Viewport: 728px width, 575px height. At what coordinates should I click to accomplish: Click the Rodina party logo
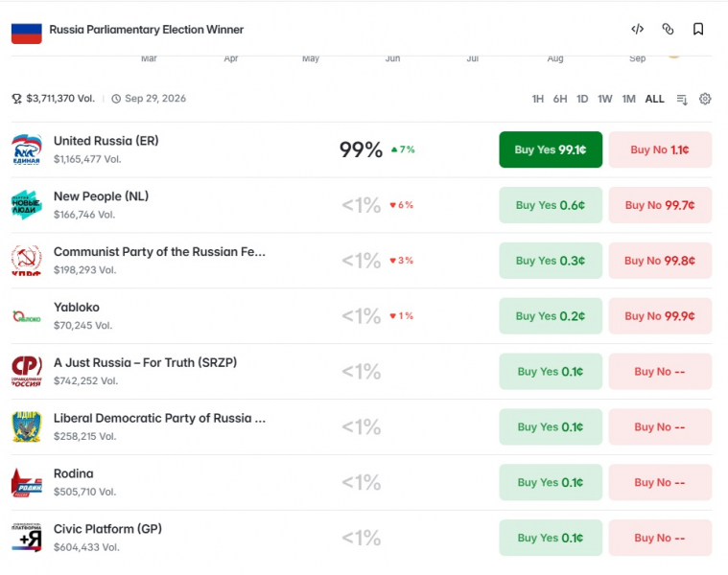point(27,482)
